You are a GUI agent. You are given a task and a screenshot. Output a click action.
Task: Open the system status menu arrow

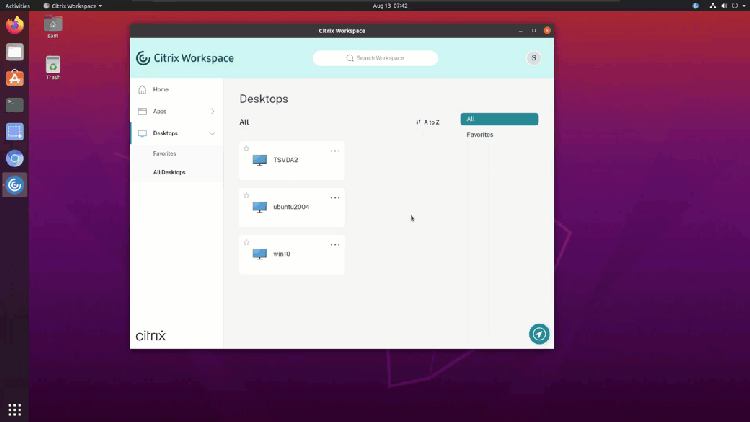744,6
